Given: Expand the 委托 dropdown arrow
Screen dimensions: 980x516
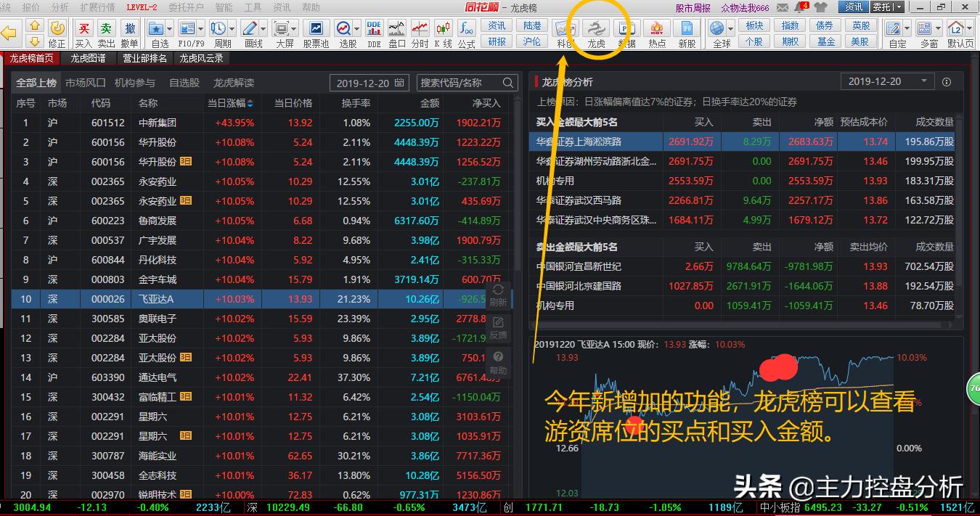Looking at the screenshot, I should click(x=899, y=7).
